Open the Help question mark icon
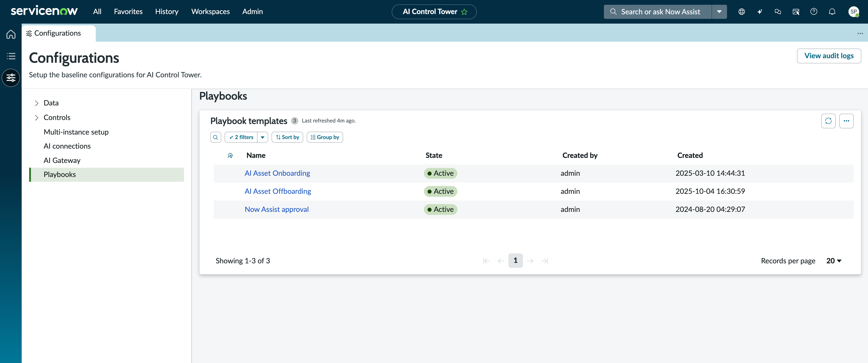The image size is (868, 363). 814,12
